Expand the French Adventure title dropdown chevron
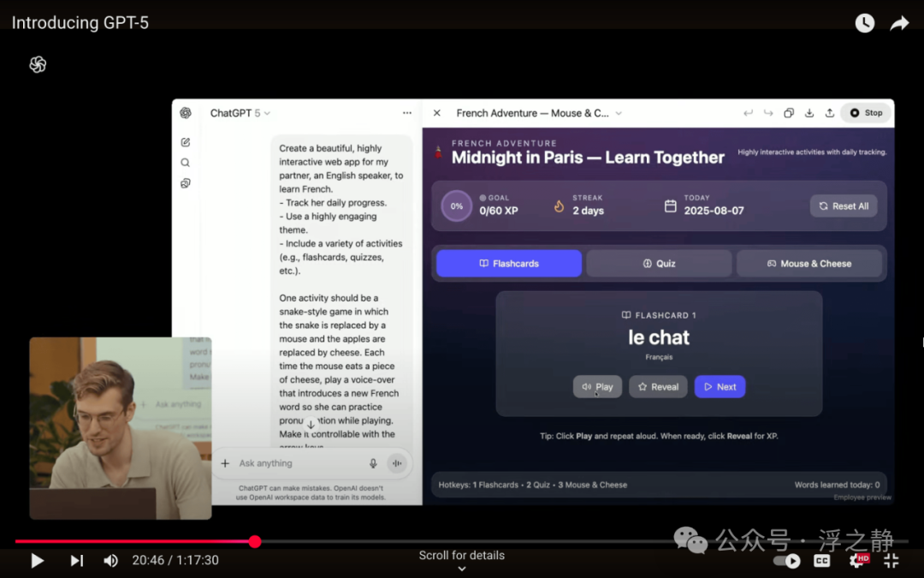Image resolution: width=924 pixels, height=578 pixels. tap(619, 113)
